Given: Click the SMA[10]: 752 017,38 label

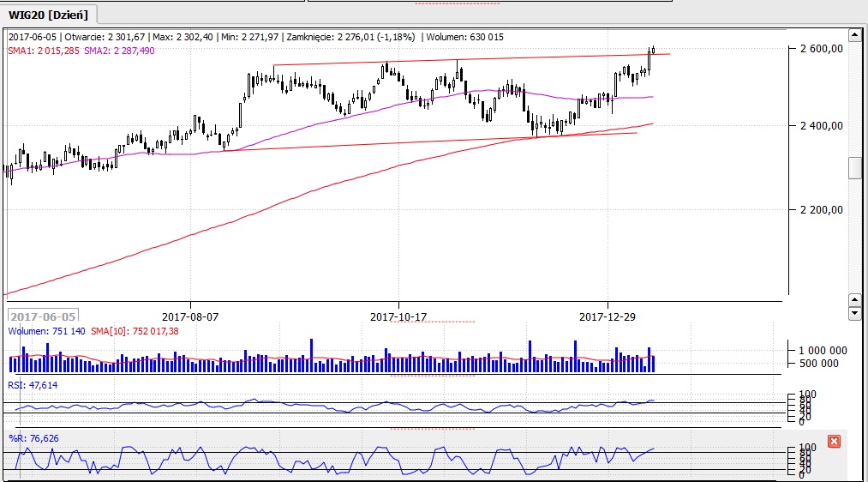Looking at the screenshot, I should click(x=135, y=331).
